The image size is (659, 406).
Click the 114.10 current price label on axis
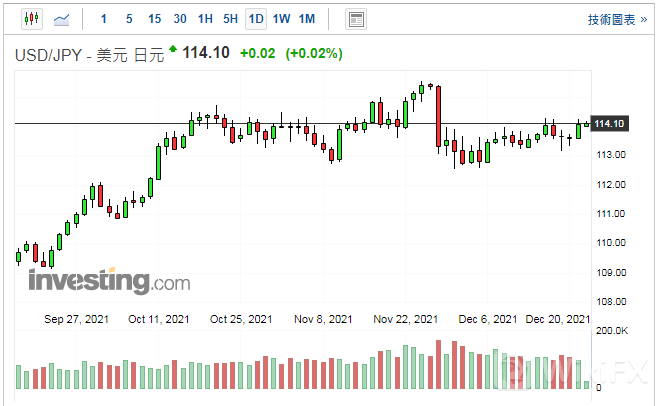(x=609, y=123)
